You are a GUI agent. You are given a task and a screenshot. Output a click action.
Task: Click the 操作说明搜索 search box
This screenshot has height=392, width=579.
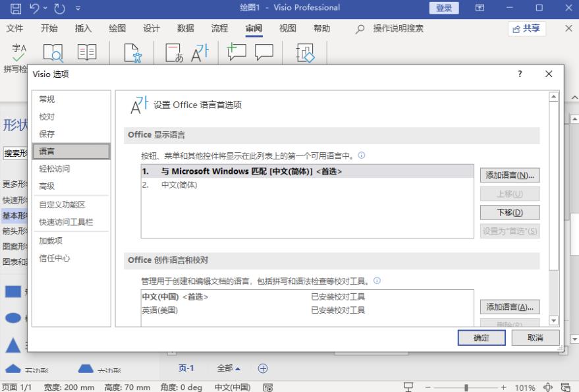pos(398,28)
